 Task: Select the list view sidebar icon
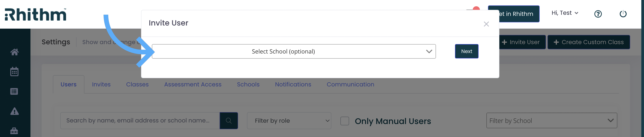(14, 92)
